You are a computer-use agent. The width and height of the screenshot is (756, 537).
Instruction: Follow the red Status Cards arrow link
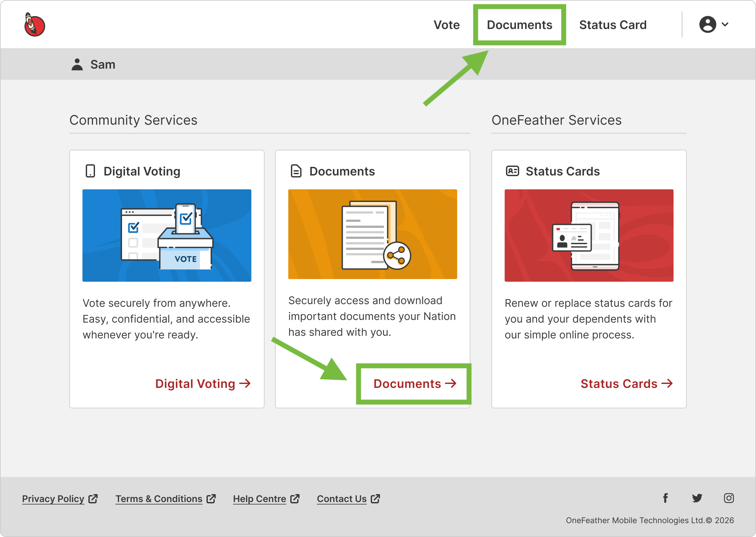pos(627,384)
